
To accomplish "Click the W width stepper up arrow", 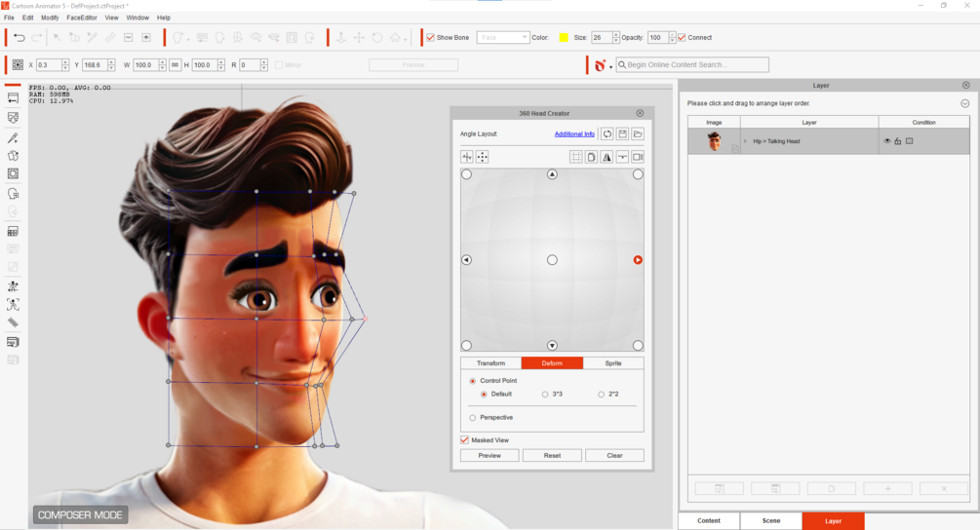I will tap(163, 61).
